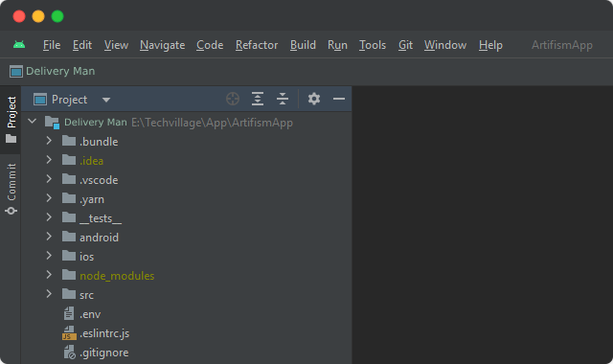Open the Build menu
Screen dimensions: 613x364
303,45
